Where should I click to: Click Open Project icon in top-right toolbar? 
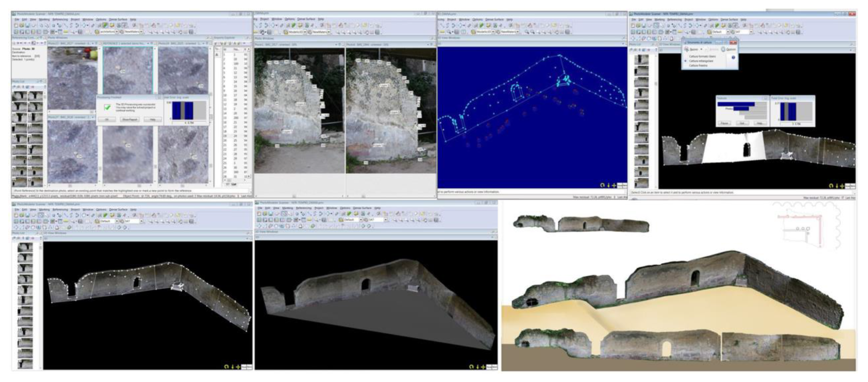click(x=638, y=25)
